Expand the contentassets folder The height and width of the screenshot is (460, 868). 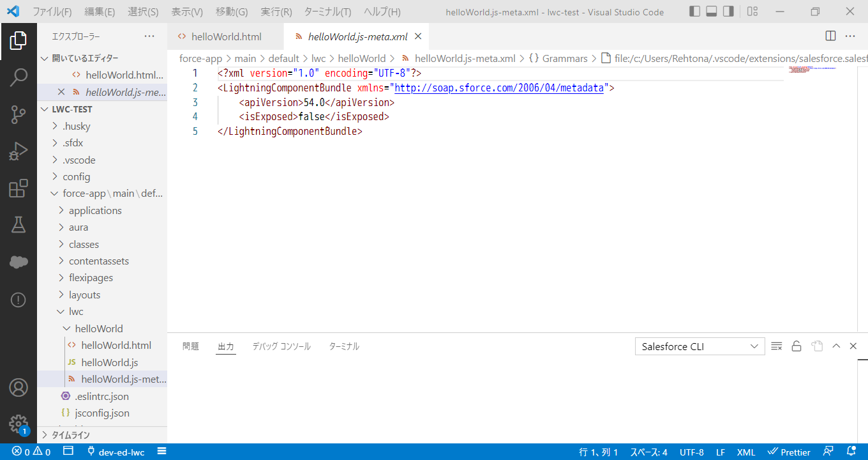[102, 261]
